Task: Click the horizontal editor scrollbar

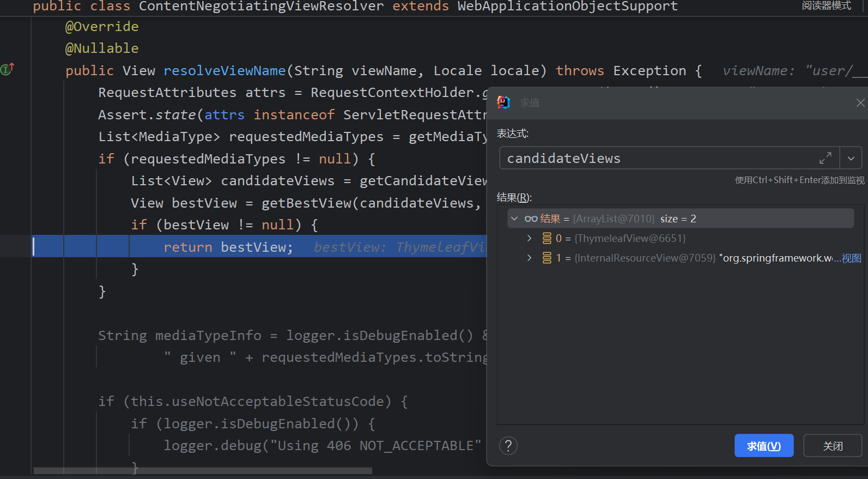Action: click(x=203, y=470)
